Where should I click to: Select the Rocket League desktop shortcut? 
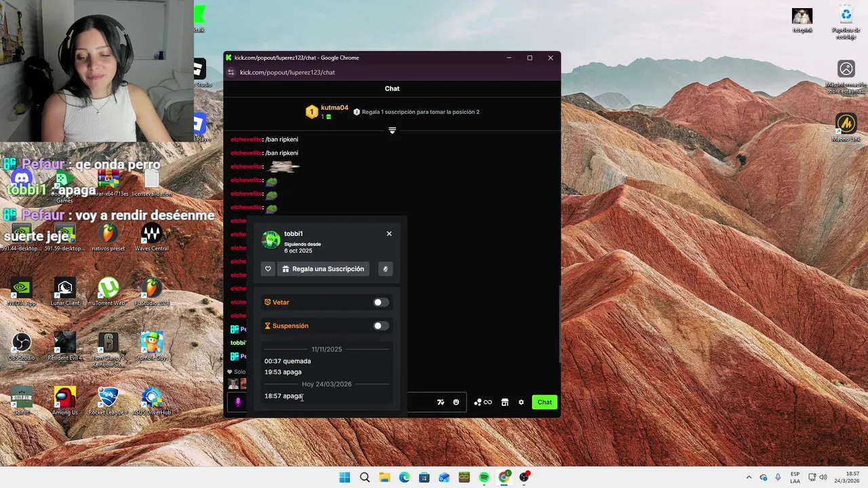tap(108, 401)
